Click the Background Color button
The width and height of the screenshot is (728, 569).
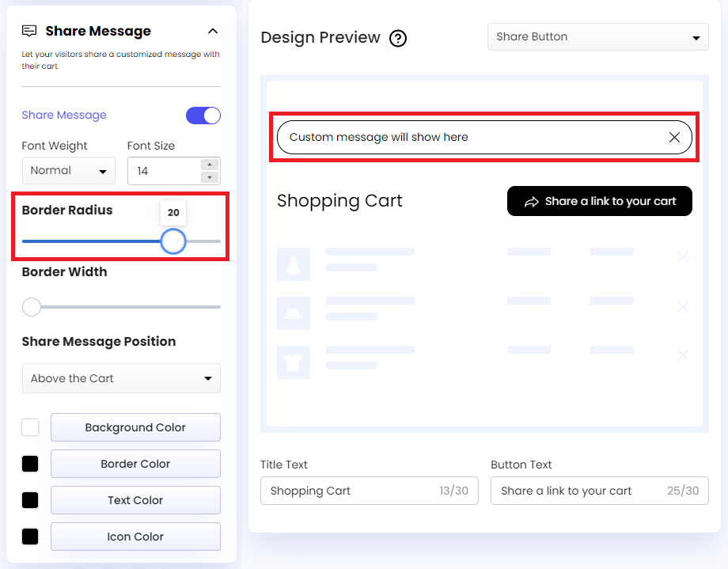[x=135, y=427]
